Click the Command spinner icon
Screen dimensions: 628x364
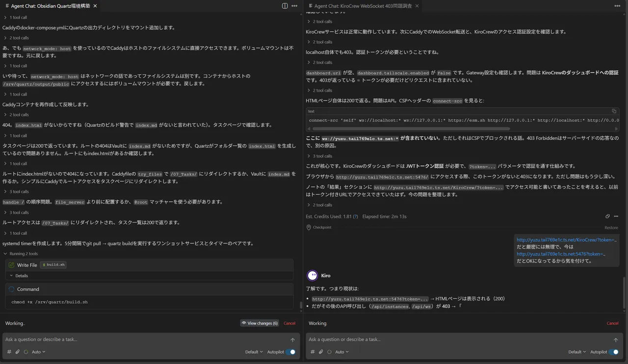click(12, 289)
